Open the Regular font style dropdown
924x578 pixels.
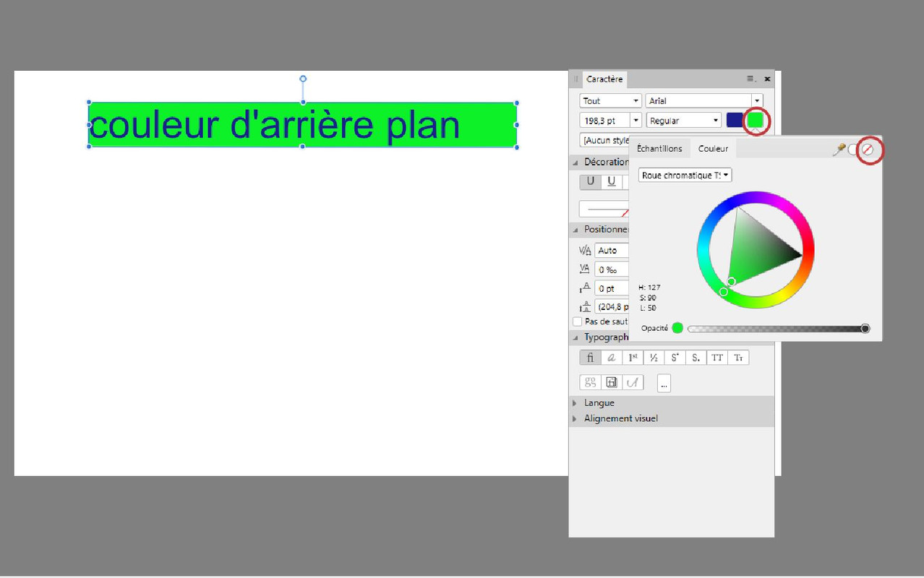[683, 121]
